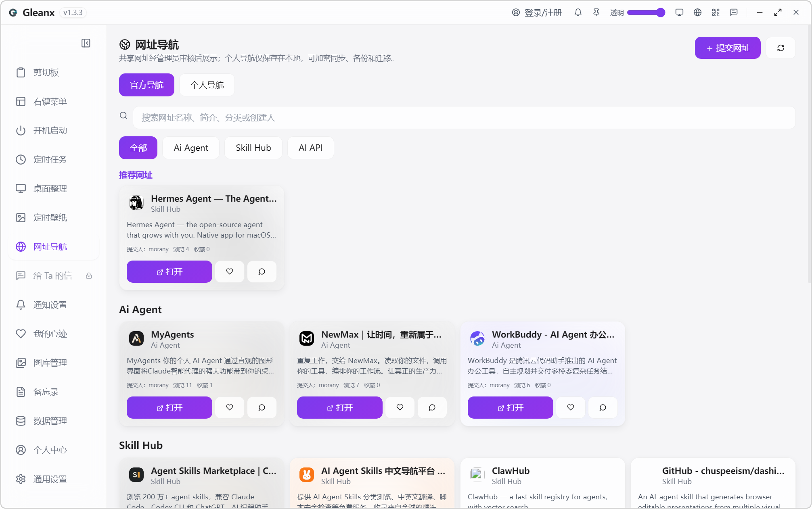Click the page vertical scrollbar
Viewport: 812px width, 509px height.
pyautogui.click(x=809, y=153)
